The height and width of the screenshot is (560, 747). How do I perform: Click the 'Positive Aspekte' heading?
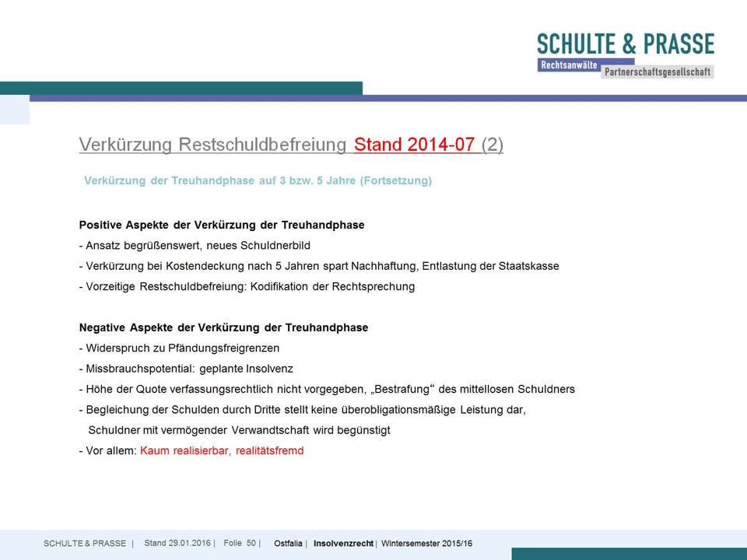tap(222, 226)
